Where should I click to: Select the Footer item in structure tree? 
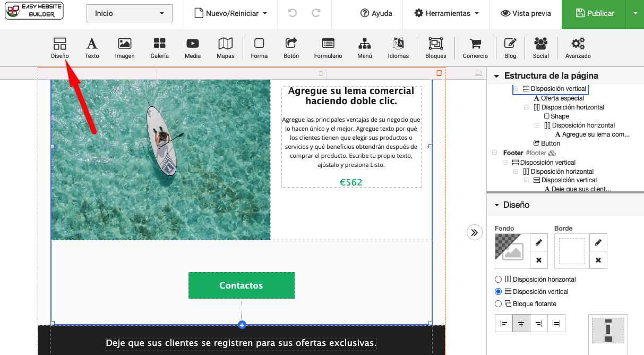pos(514,153)
